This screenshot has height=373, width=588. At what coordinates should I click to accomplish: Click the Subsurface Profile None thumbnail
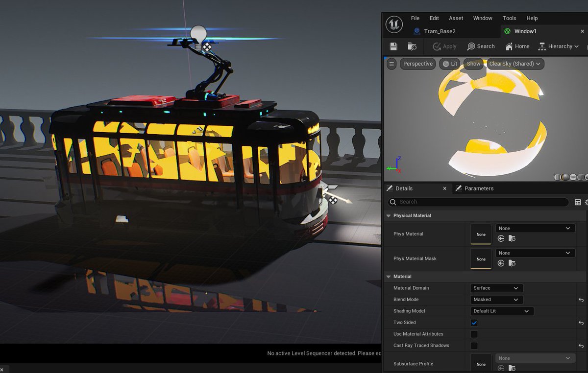click(481, 363)
